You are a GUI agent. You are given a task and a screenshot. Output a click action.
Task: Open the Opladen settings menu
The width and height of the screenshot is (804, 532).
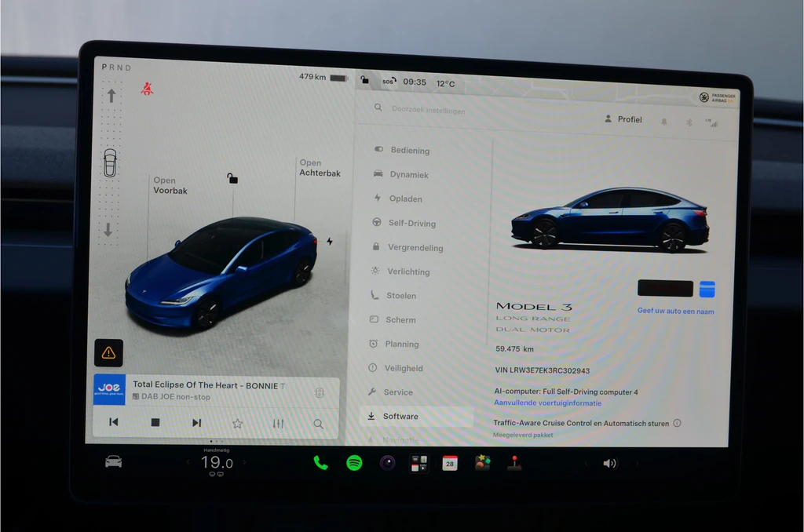[x=398, y=199]
